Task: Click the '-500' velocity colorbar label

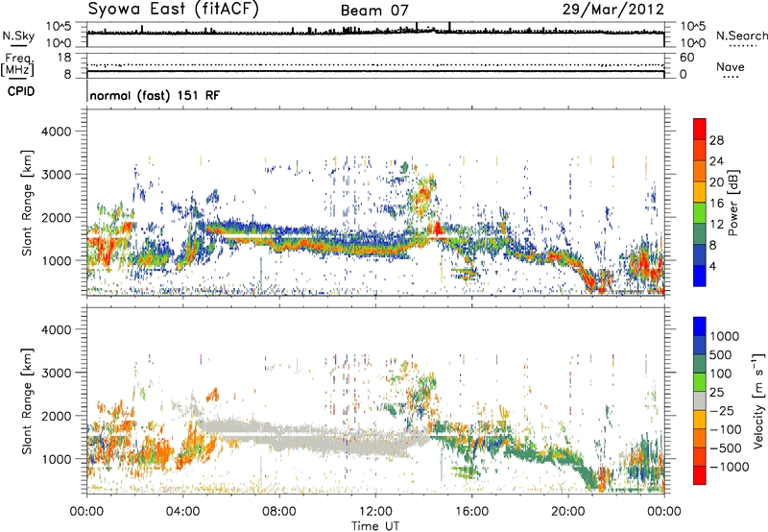Action: point(726,447)
